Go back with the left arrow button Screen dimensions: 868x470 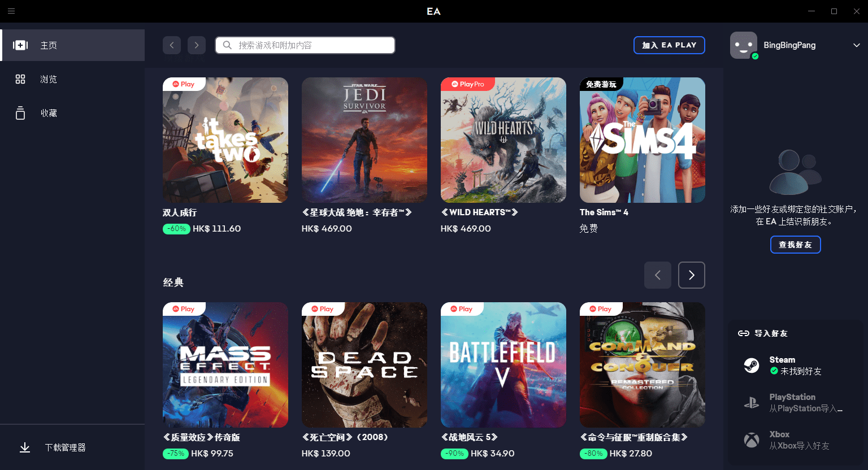pyautogui.click(x=172, y=45)
